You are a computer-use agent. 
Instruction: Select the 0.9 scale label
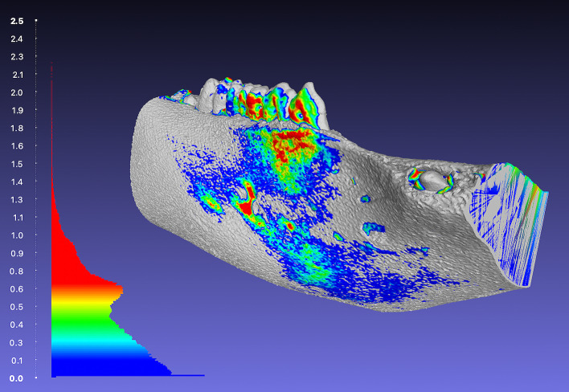(17, 253)
